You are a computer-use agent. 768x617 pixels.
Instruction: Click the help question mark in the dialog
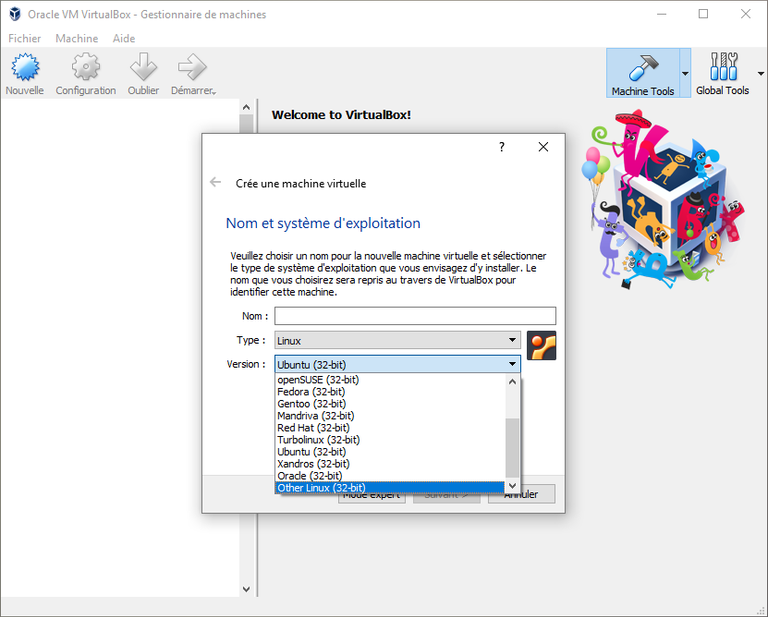click(x=502, y=147)
